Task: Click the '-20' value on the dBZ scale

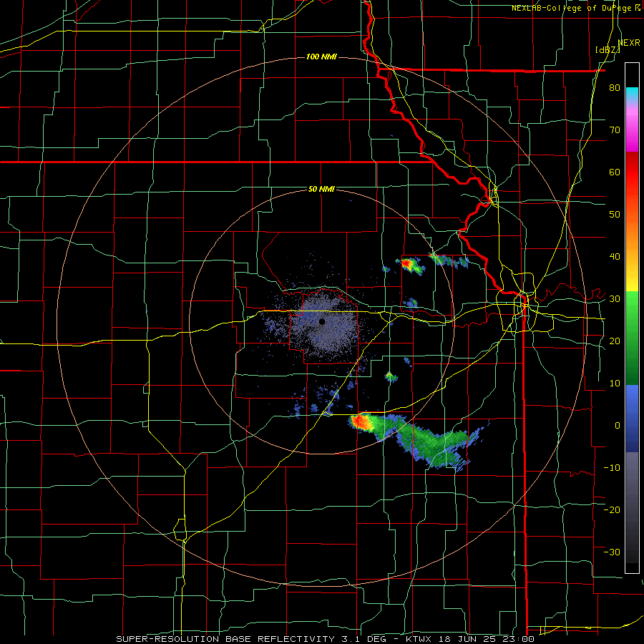Action: (x=612, y=509)
